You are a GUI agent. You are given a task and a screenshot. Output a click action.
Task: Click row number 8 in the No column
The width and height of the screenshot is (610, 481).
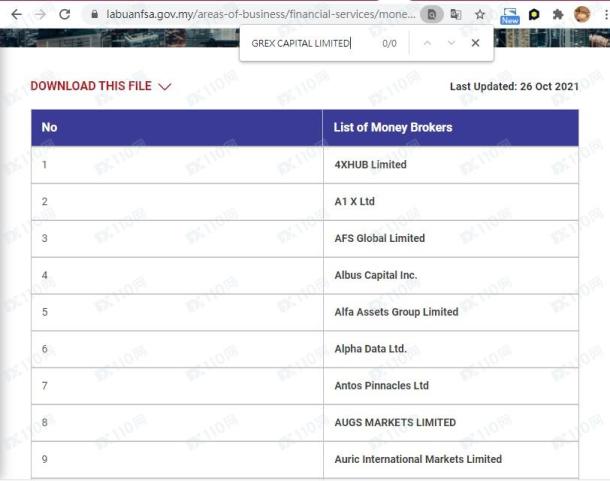tap(45, 422)
